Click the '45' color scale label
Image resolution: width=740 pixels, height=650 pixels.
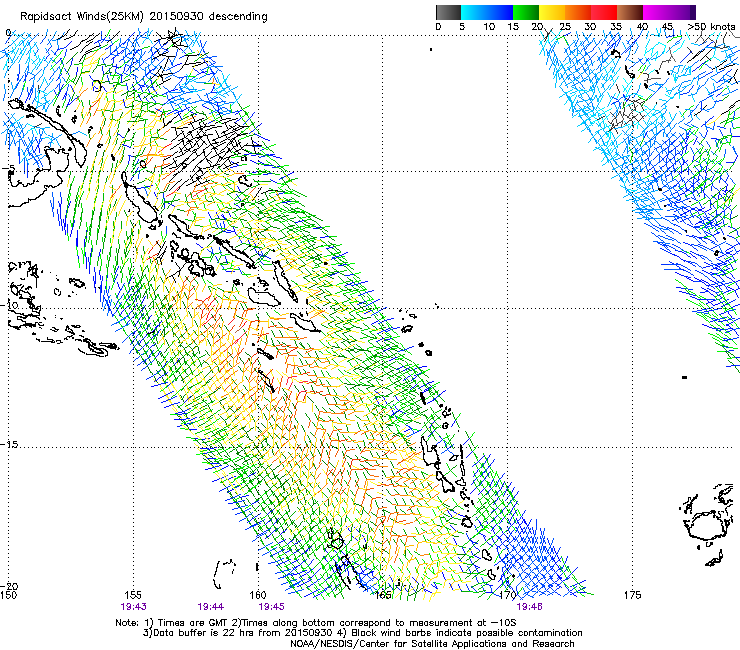pyautogui.click(x=667, y=26)
